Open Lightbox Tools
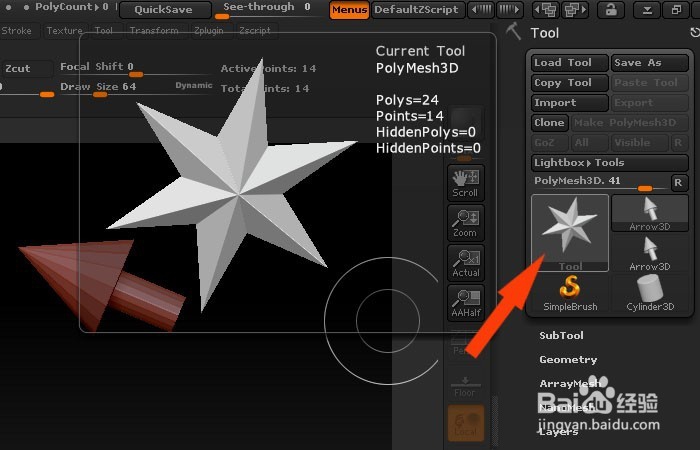The width and height of the screenshot is (700, 450). (x=610, y=163)
